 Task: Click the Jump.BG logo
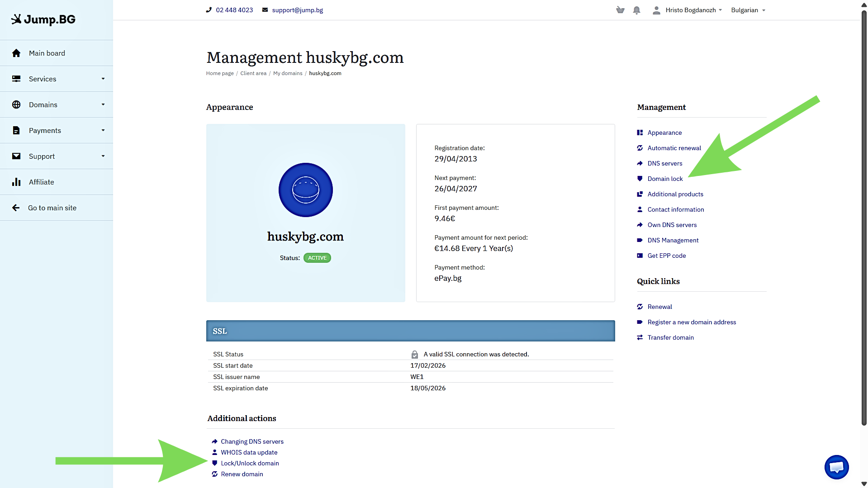43,19
